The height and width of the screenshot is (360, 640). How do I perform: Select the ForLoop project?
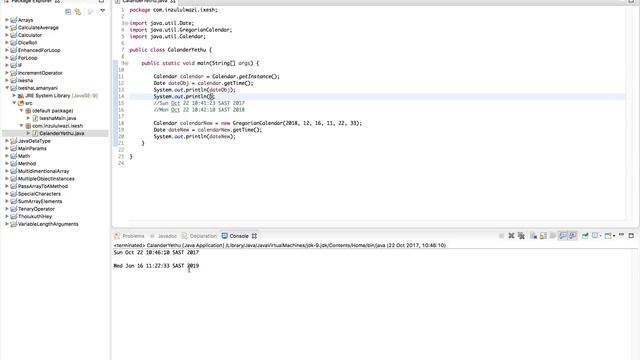pos(27,58)
